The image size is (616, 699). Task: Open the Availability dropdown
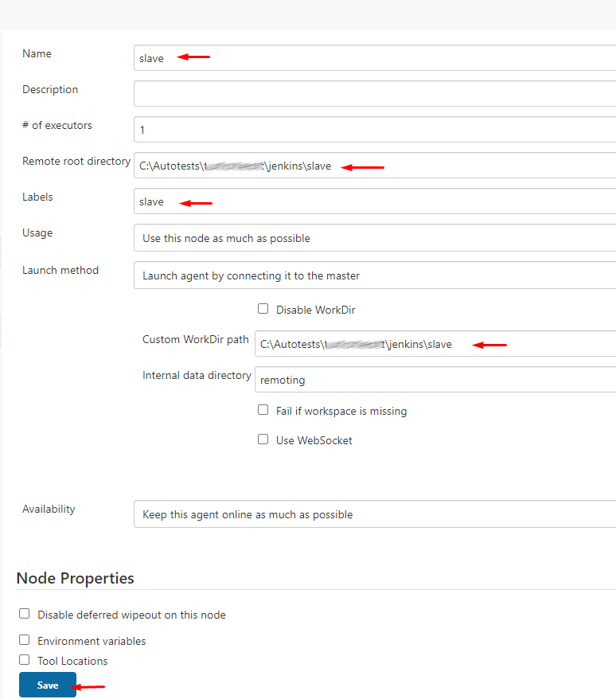[x=374, y=514]
